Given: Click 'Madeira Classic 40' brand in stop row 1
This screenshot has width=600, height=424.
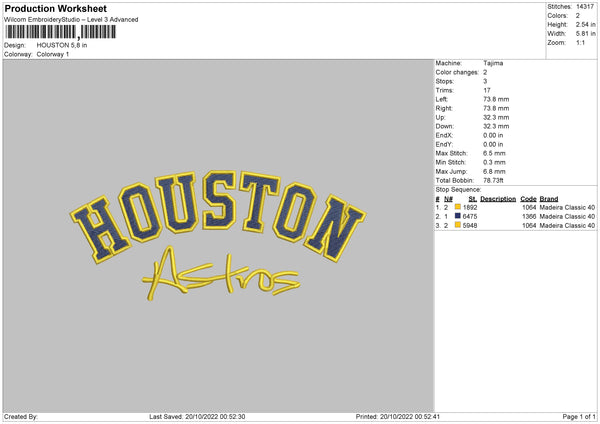Looking at the screenshot, I should click(567, 207).
